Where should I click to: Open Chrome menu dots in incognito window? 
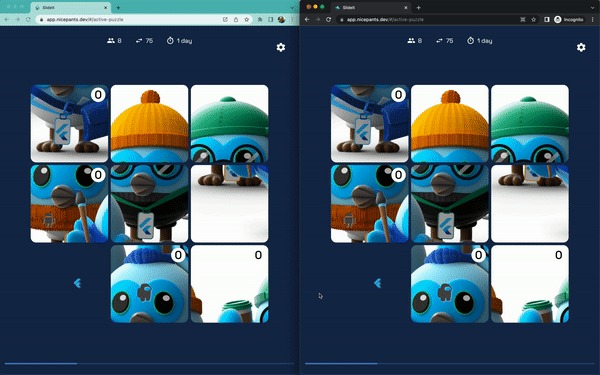click(x=593, y=20)
